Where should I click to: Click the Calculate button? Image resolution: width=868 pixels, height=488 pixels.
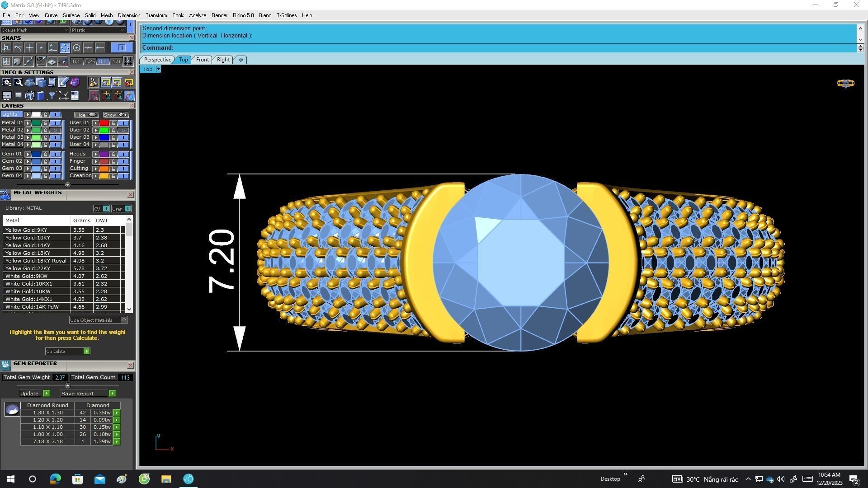(x=67, y=352)
